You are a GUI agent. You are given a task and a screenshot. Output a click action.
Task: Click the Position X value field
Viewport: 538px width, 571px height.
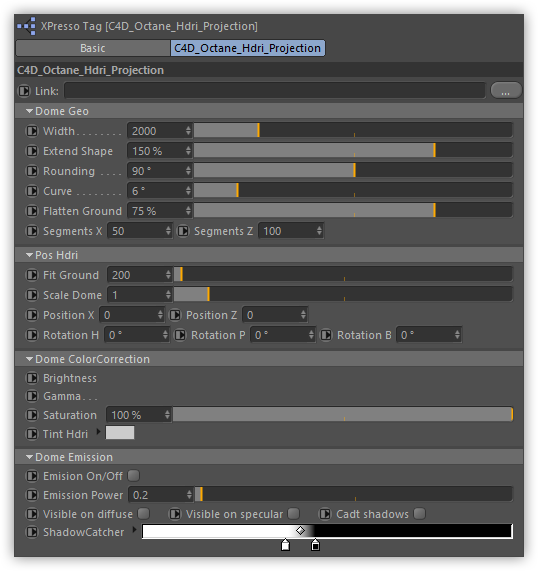point(131,315)
